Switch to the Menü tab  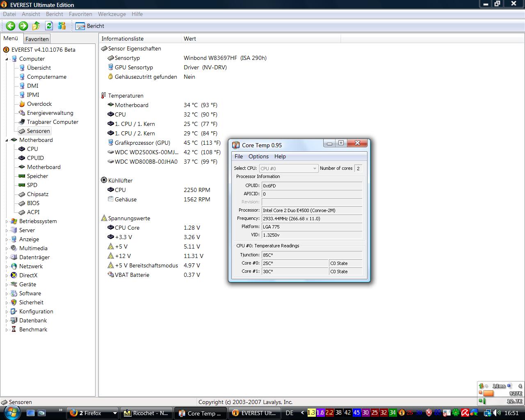pyautogui.click(x=11, y=38)
